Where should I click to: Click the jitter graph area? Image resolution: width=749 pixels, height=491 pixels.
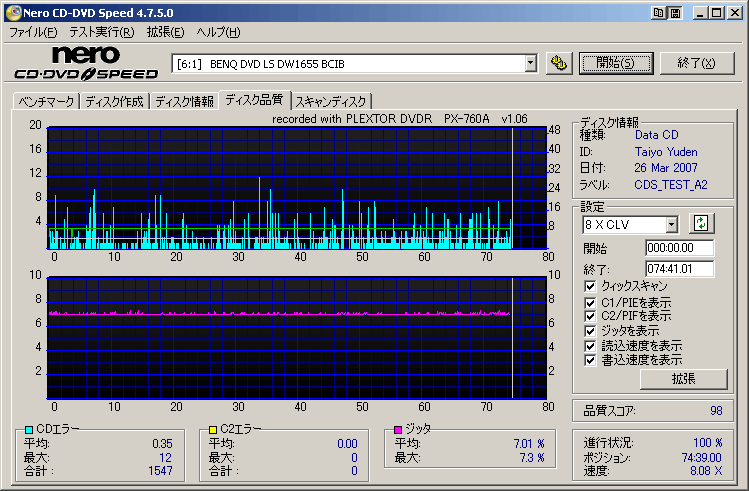click(297, 338)
